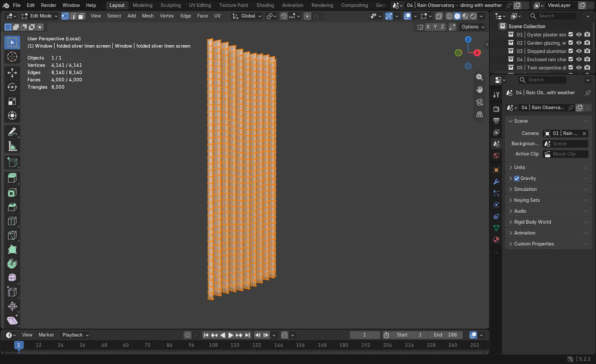Image resolution: width=596 pixels, height=364 pixels.
Task: Click the outliner Search field
Action: click(553, 16)
